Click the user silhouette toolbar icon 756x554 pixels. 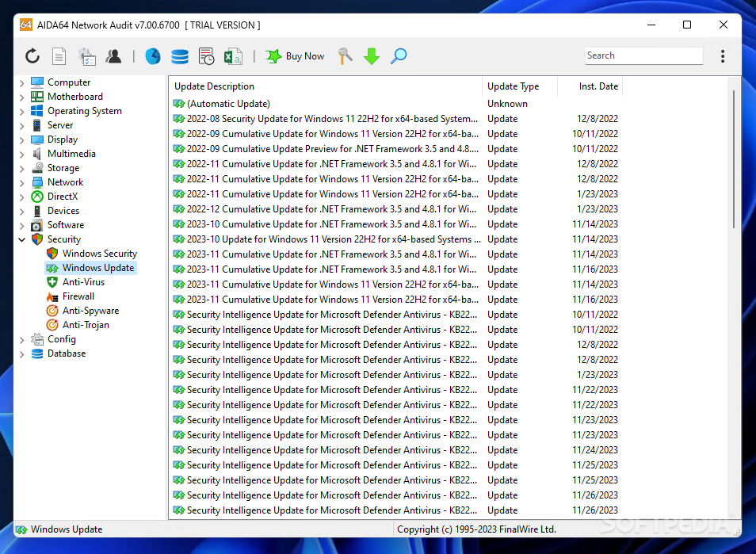(x=114, y=56)
